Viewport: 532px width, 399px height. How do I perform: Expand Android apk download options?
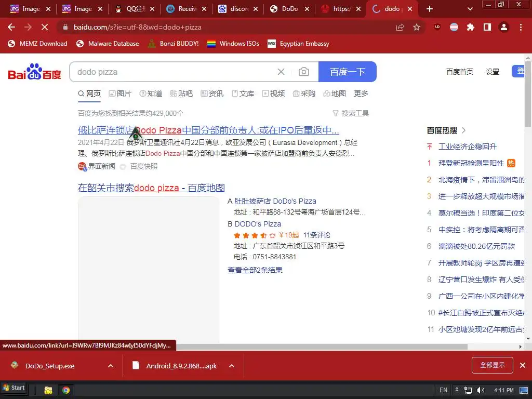[x=232, y=366]
